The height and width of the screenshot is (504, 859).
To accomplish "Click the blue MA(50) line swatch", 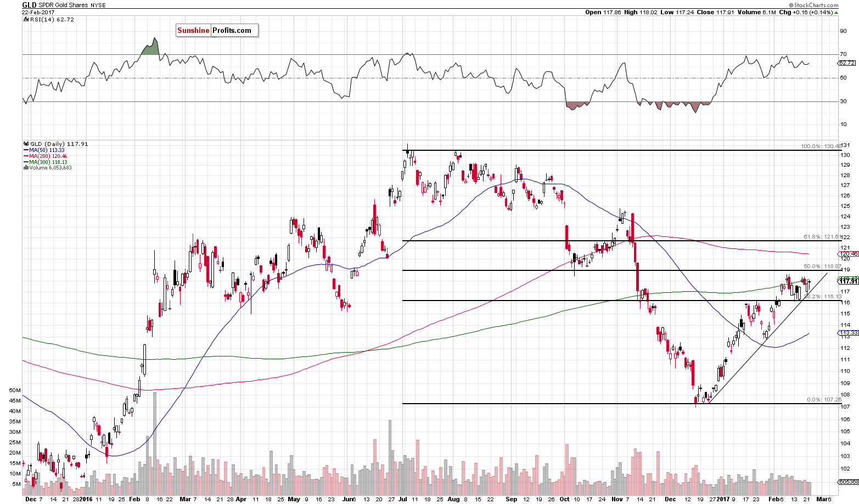I will point(25,150).
